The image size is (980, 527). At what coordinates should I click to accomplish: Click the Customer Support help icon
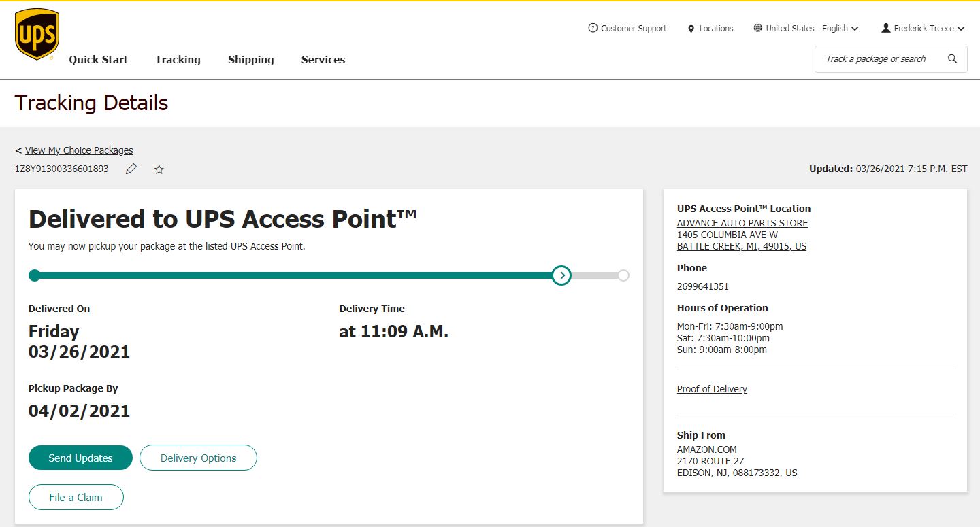(x=593, y=29)
